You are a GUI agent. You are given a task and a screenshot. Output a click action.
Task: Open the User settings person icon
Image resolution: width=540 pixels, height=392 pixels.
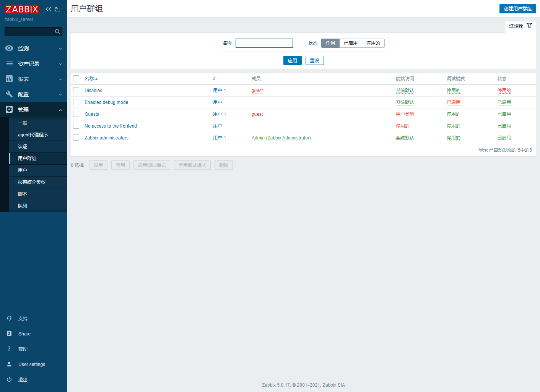tap(9, 364)
